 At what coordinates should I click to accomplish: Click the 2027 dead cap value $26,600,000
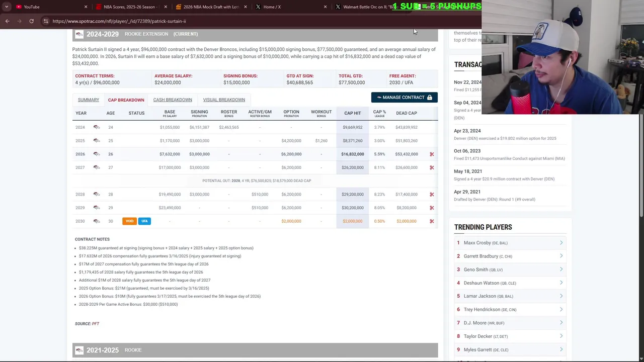point(407,167)
